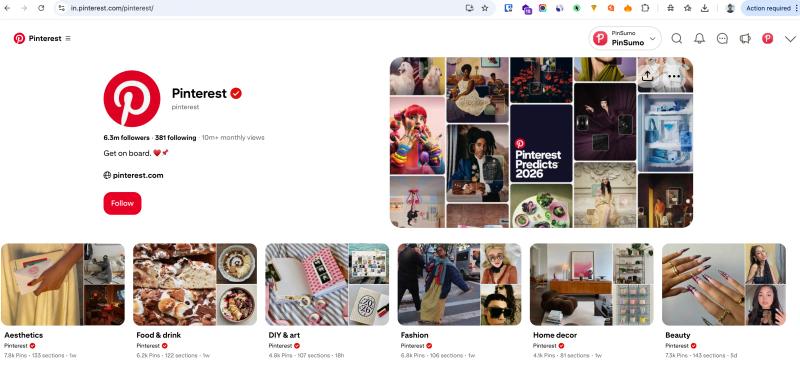
Task: Share profile via cover upload icon
Action: coord(647,76)
